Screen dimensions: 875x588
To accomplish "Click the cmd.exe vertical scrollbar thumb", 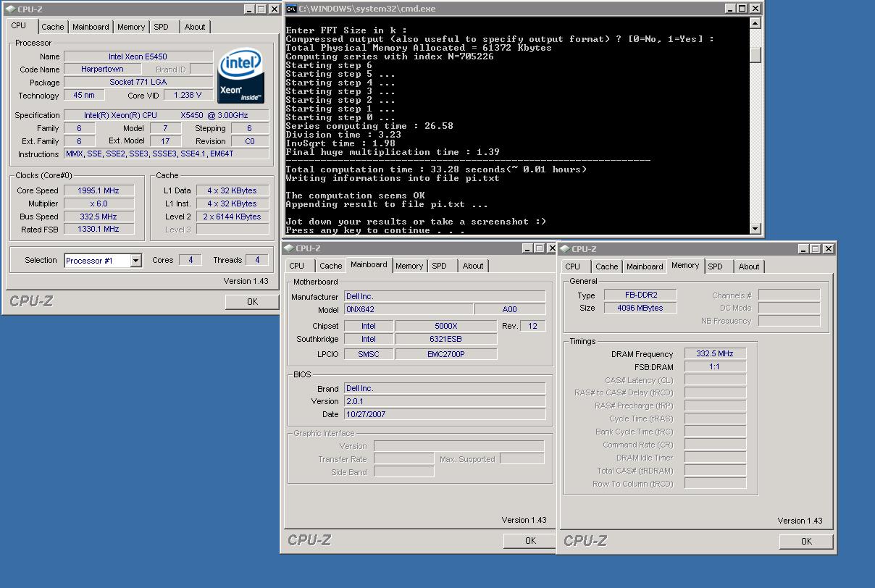I will click(755, 55).
